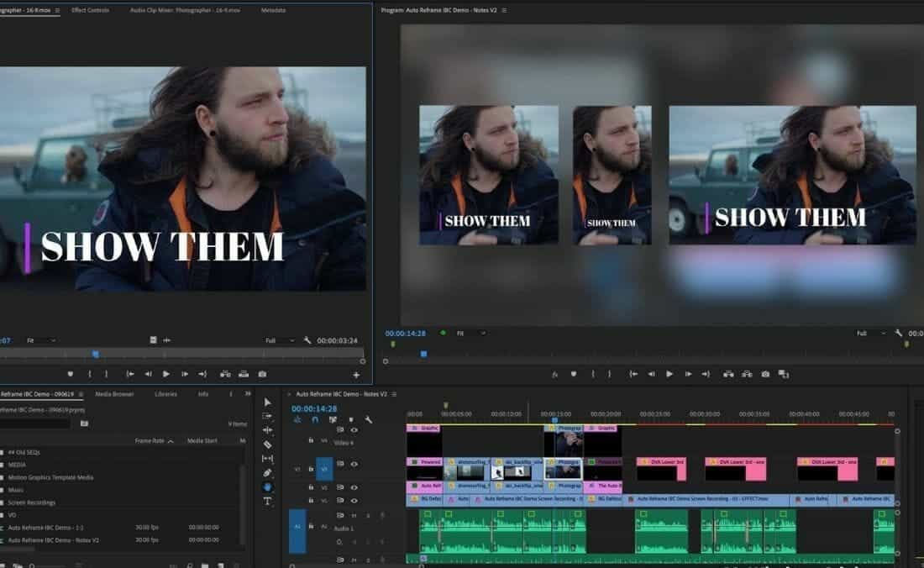
Task: Open Program monitor panel menu
Action: click(504, 10)
